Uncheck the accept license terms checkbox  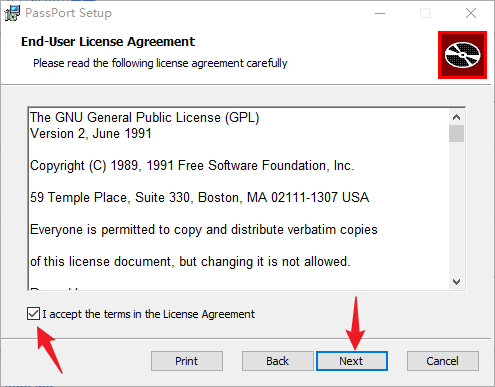coord(33,314)
